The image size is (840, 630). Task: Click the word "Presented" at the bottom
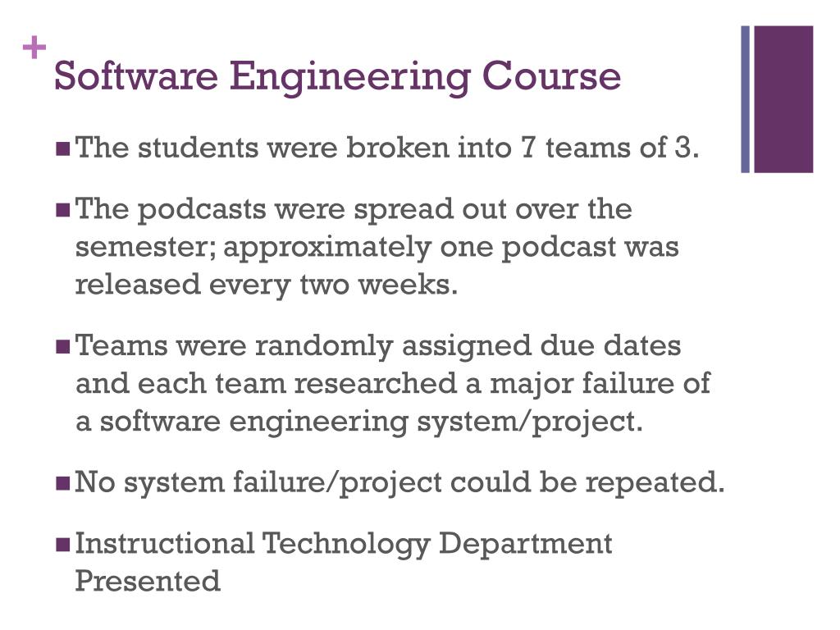click(x=148, y=582)
